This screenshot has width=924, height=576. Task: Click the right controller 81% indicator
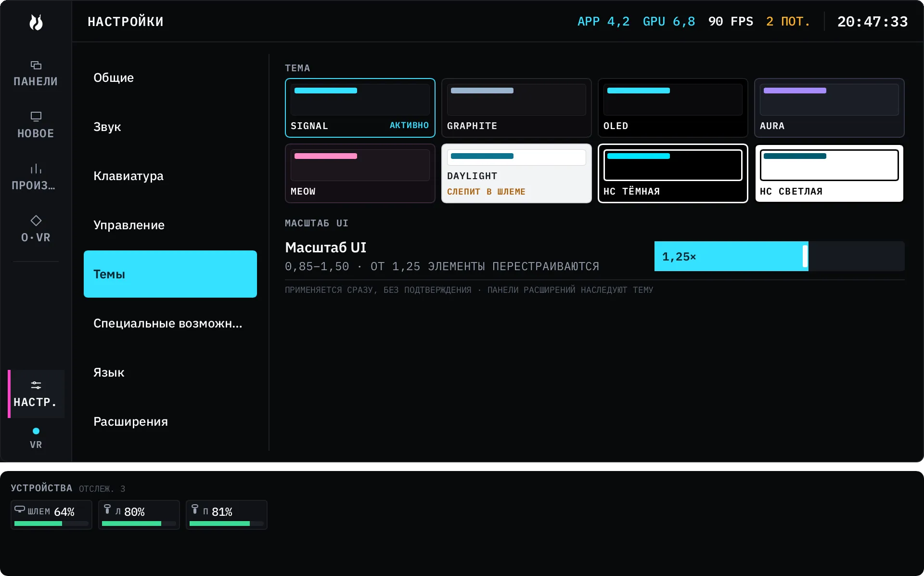227,515
